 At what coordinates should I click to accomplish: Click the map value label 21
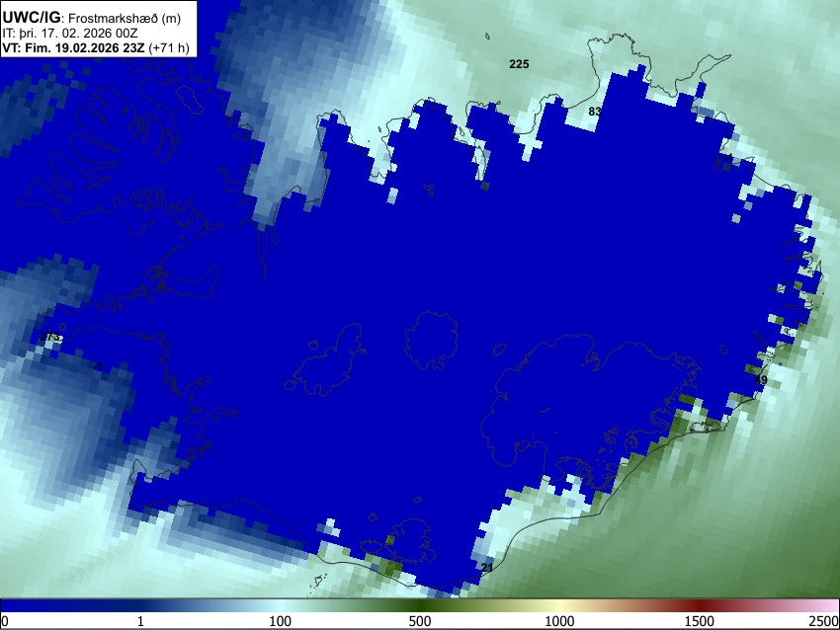[487, 568]
